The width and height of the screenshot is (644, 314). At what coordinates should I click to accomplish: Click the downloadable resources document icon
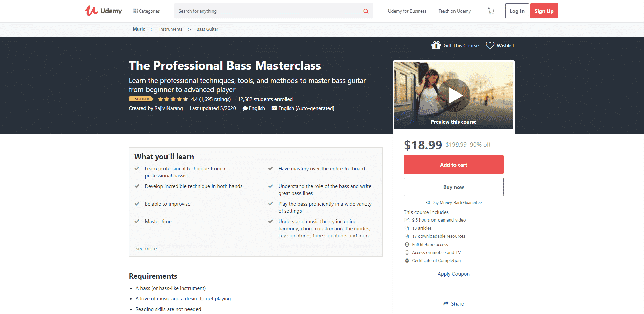click(407, 236)
